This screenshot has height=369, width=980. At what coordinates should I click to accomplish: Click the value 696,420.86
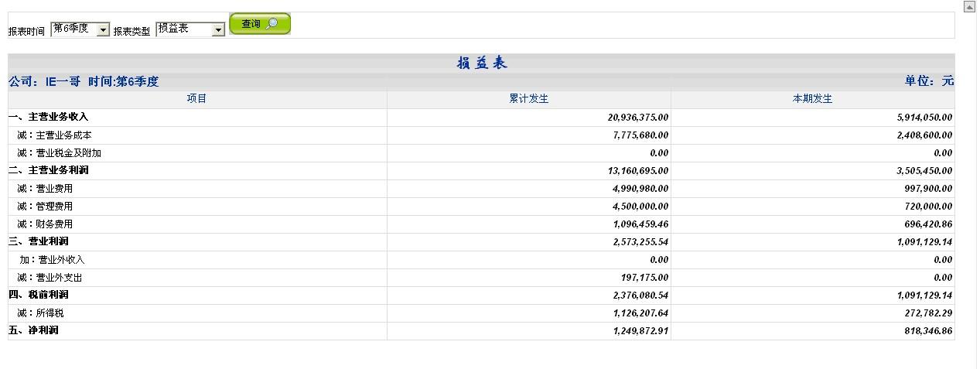point(929,224)
